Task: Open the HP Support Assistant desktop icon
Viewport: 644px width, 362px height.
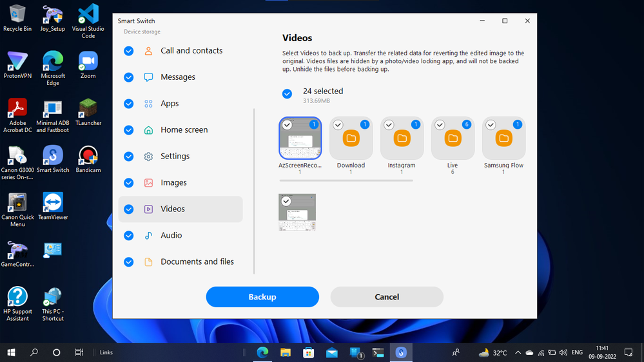Action: pyautogui.click(x=17, y=304)
